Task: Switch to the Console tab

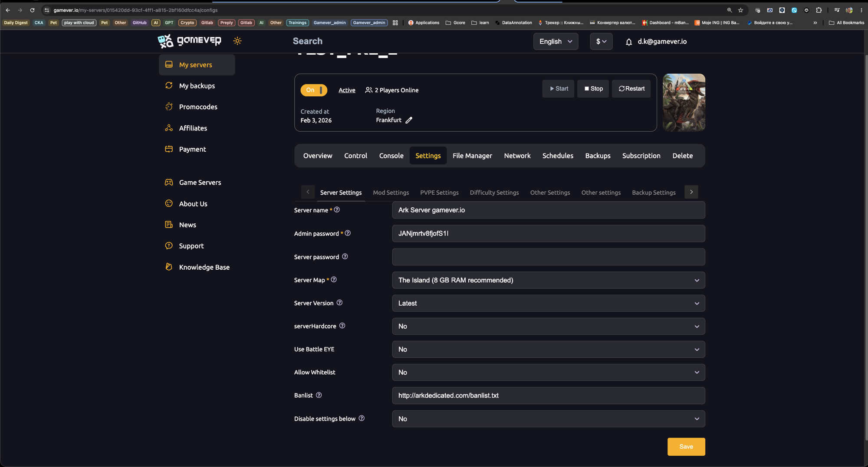Action: (x=391, y=156)
